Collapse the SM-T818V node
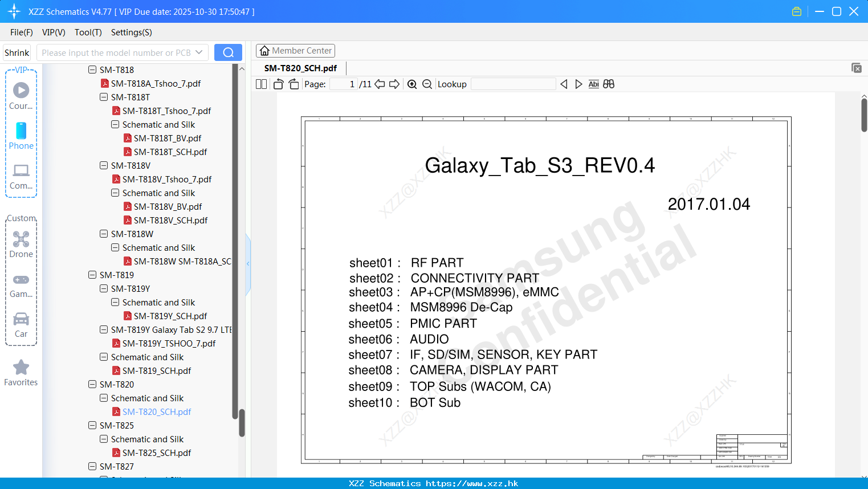Image resolution: width=868 pixels, height=489 pixels. pyautogui.click(x=104, y=165)
